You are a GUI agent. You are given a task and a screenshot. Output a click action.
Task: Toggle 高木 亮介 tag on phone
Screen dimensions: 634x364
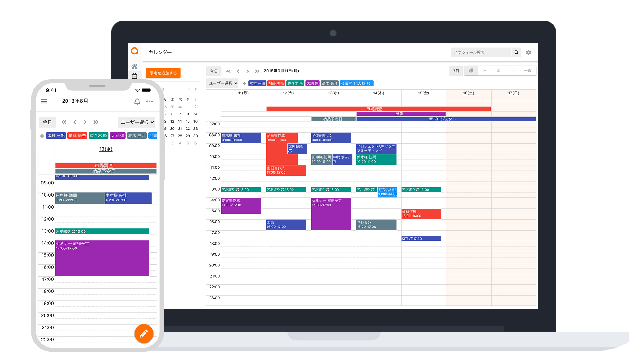coord(137,136)
